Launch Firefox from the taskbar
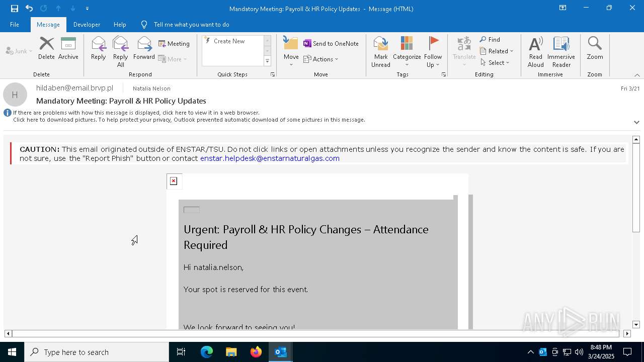Image resolution: width=644 pixels, height=362 pixels. pos(256,352)
